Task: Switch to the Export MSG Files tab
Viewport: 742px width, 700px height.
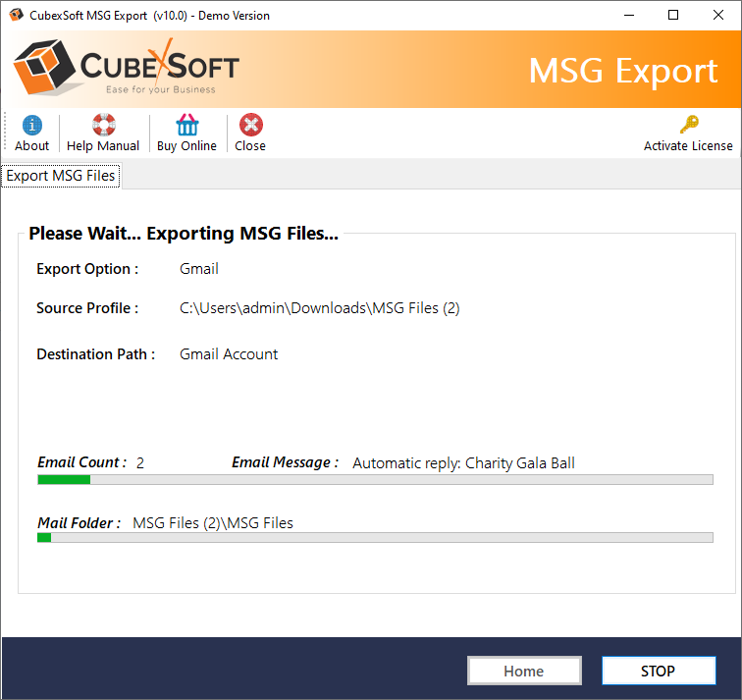Action: pyautogui.click(x=61, y=176)
